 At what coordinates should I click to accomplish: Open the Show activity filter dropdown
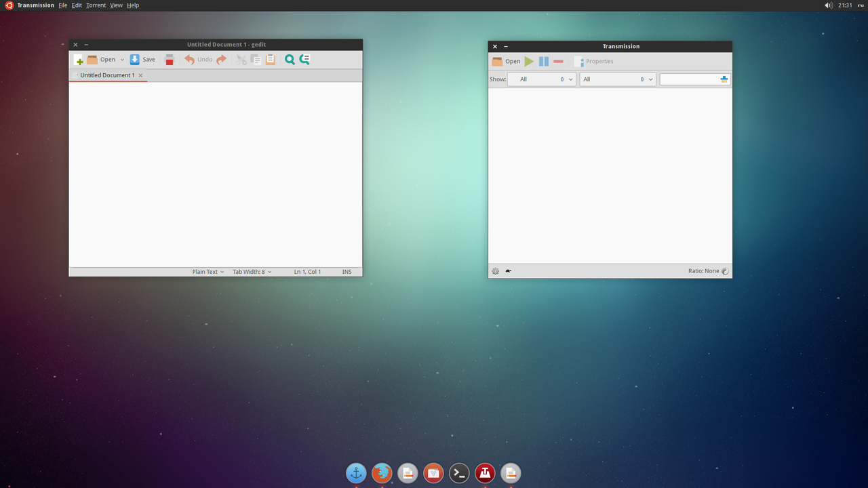542,79
